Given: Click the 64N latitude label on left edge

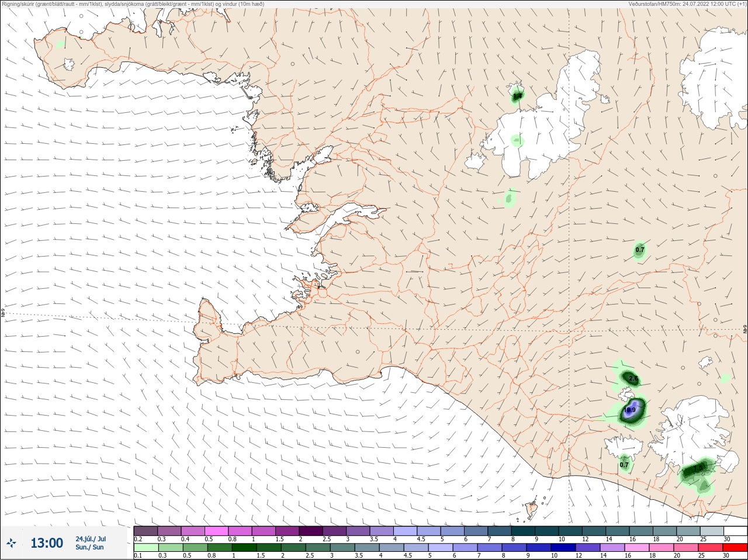Looking at the screenshot, I should tap(3, 313).
